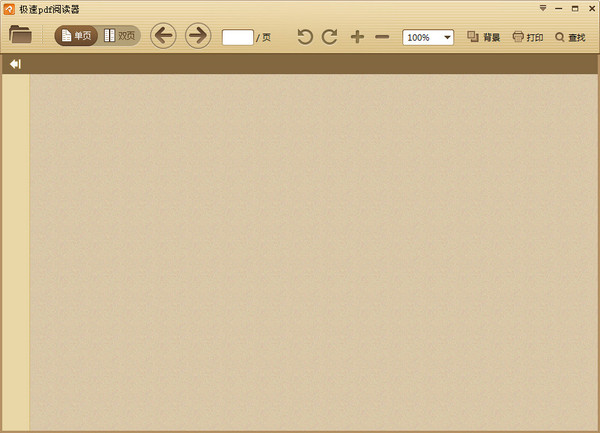Click the page number input box

[x=237, y=37]
